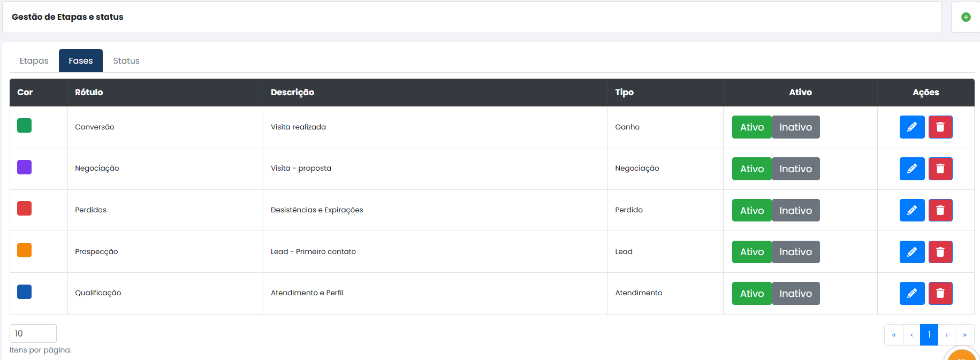
Task: Click the red Perdidos color swatch
Action: (x=25, y=208)
